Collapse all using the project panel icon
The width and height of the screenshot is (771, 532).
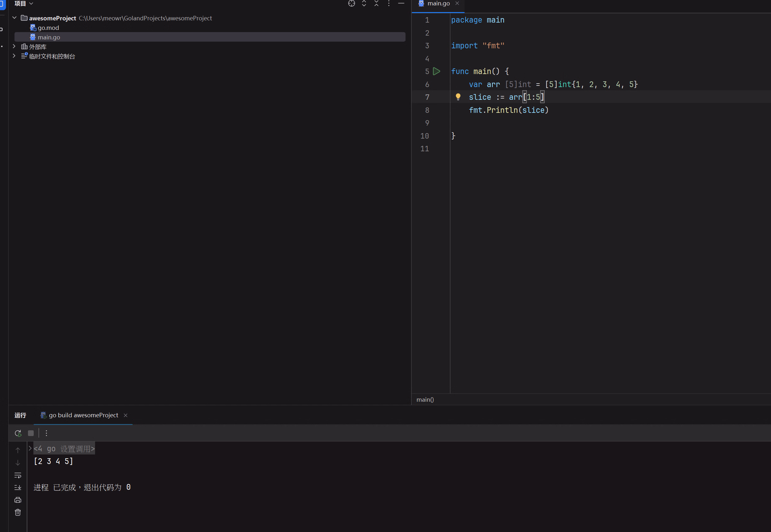376,3
